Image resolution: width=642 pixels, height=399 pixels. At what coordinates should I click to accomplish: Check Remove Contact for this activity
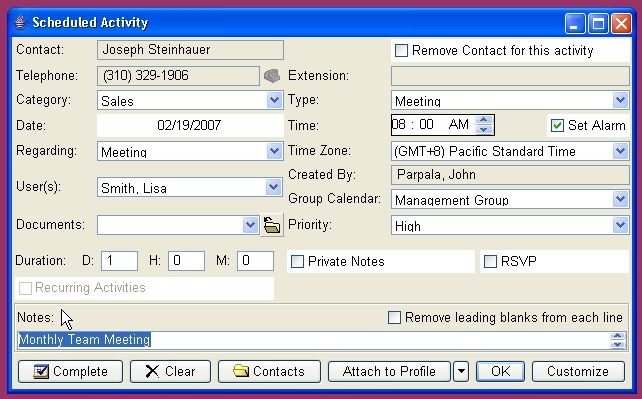[x=401, y=51]
